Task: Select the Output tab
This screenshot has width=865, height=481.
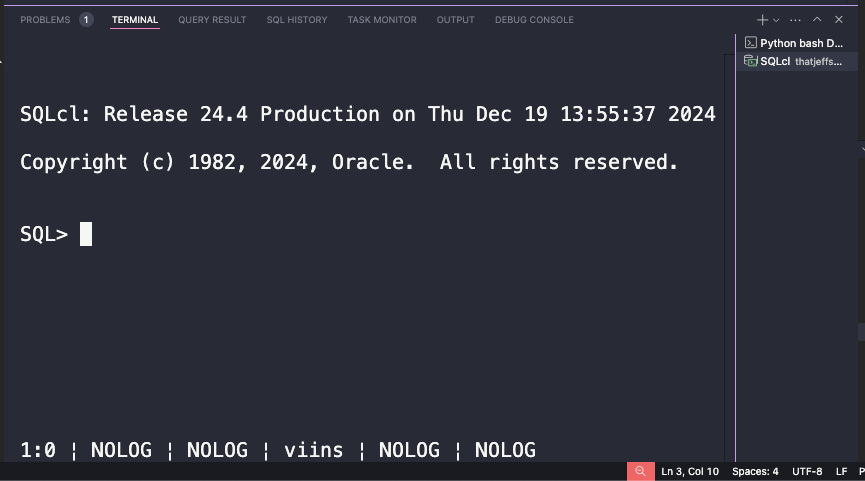Action: pos(456,20)
